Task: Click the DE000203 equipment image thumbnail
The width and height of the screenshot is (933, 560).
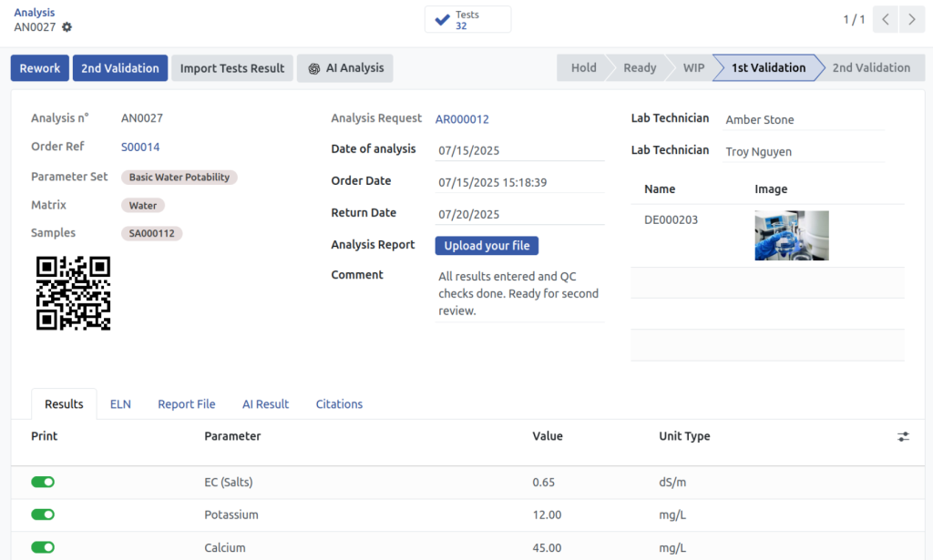Action: point(791,235)
